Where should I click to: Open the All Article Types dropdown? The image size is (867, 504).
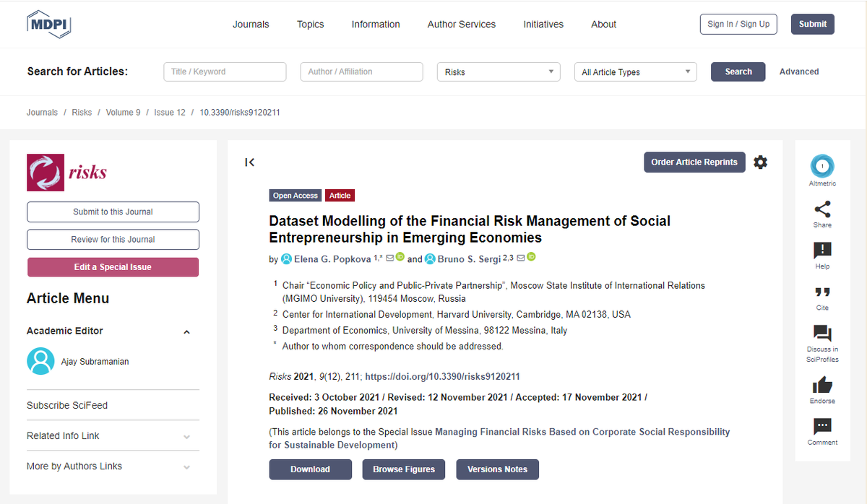click(x=635, y=71)
